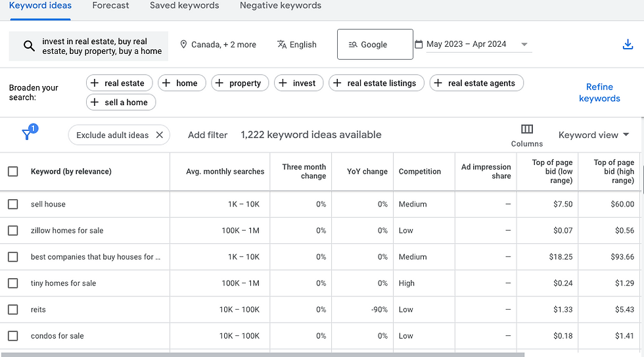Sort by Three month change column
Image resolution: width=644 pixels, height=357 pixels.
tap(304, 172)
